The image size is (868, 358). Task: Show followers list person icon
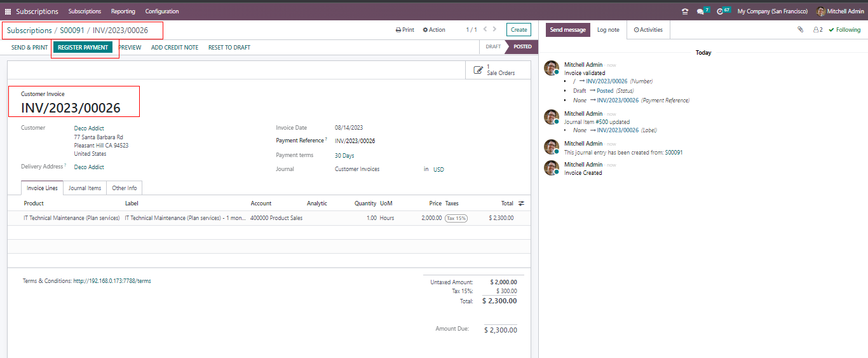[x=817, y=30]
